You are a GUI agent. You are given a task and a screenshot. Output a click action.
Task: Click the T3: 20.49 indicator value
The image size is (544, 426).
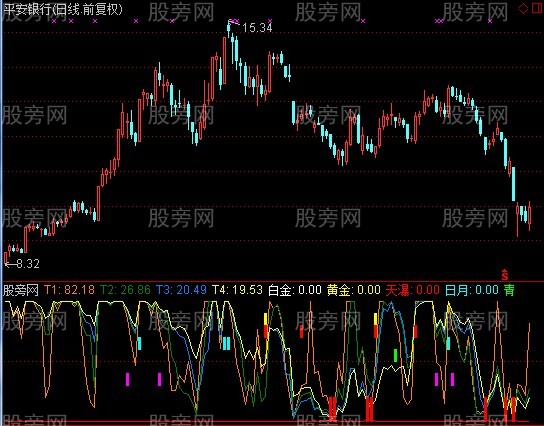coord(181,290)
